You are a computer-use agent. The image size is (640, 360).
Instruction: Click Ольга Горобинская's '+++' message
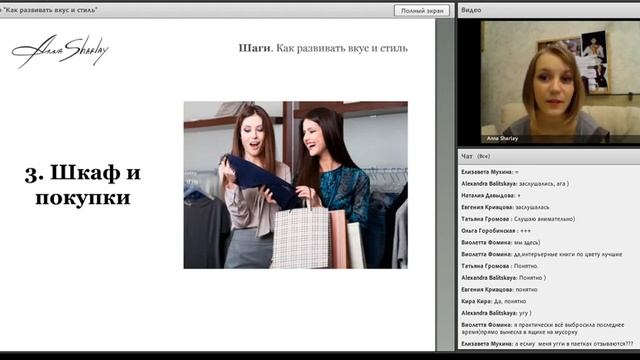496,231
